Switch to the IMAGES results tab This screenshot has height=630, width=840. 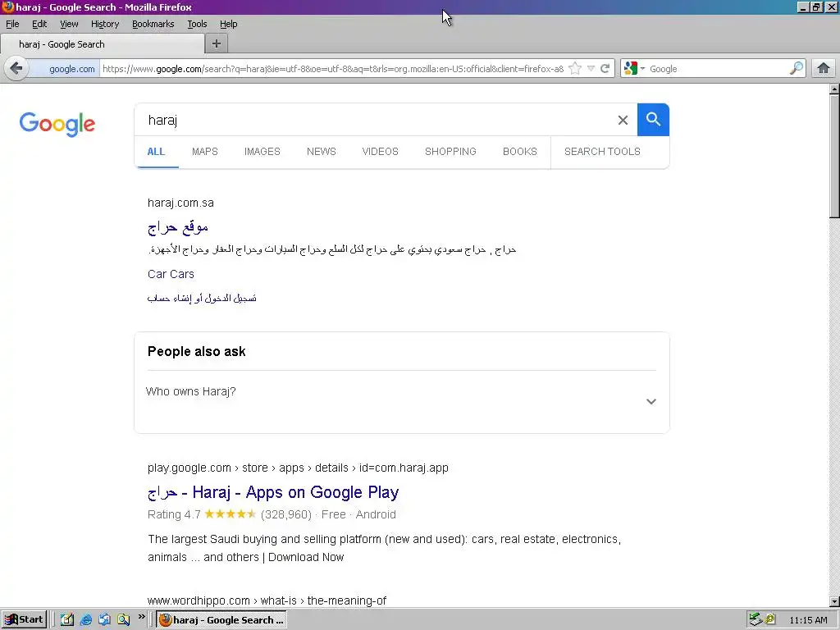point(262,152)
